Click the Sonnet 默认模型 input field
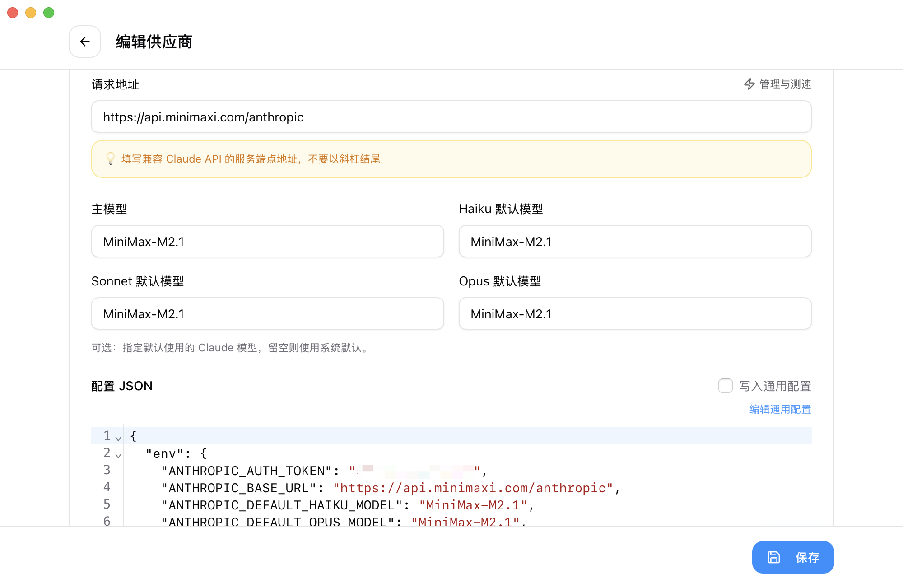This screenshot has height=588, width=903. tap(267, 314)
